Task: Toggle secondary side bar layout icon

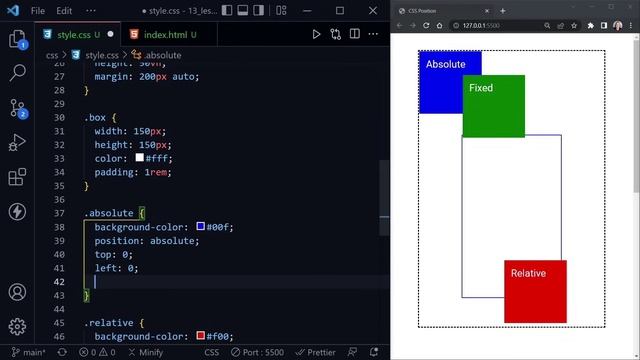Action: 258,10
